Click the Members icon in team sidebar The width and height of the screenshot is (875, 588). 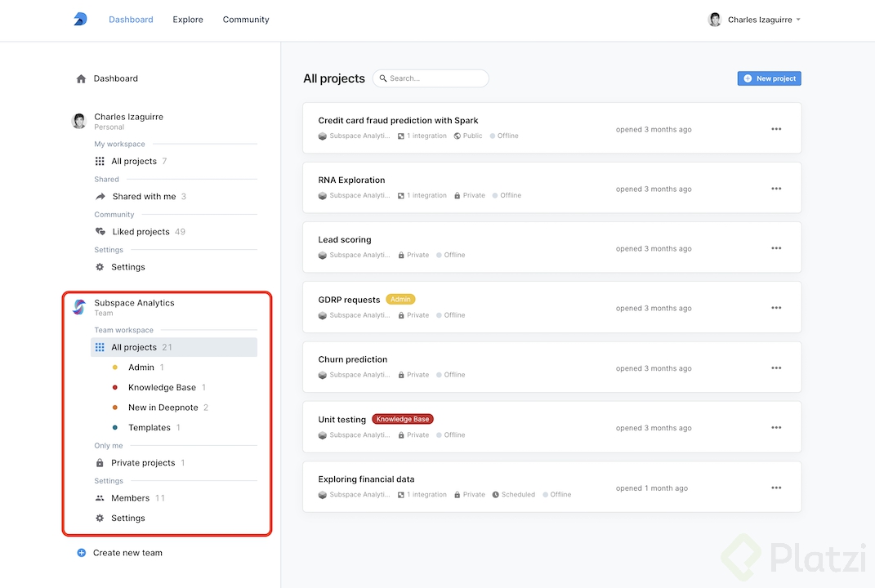coord(100,497)
